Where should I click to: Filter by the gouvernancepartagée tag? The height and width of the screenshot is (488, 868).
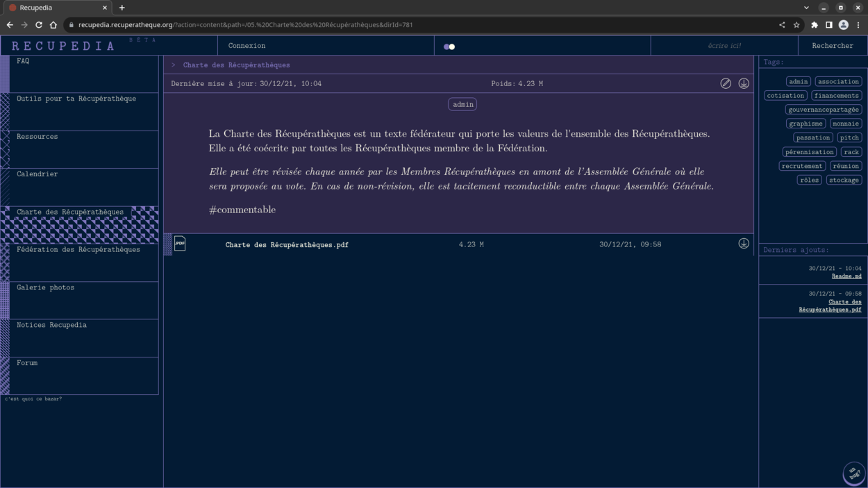click(x=824, y=110)
